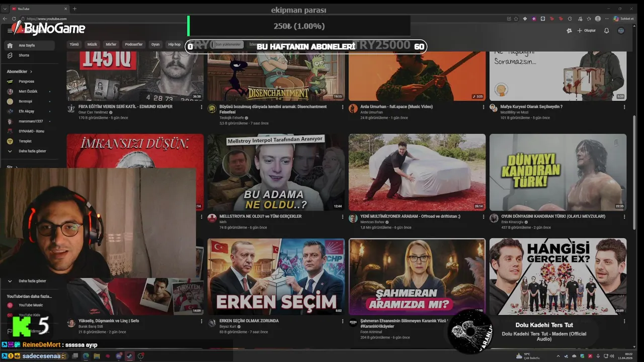Viewport: 644px width, 362px height.
Task: Play the DÜNYAYI KANDIRAN TÜRK! thumbnail
Action: click(x=558, y=172)
